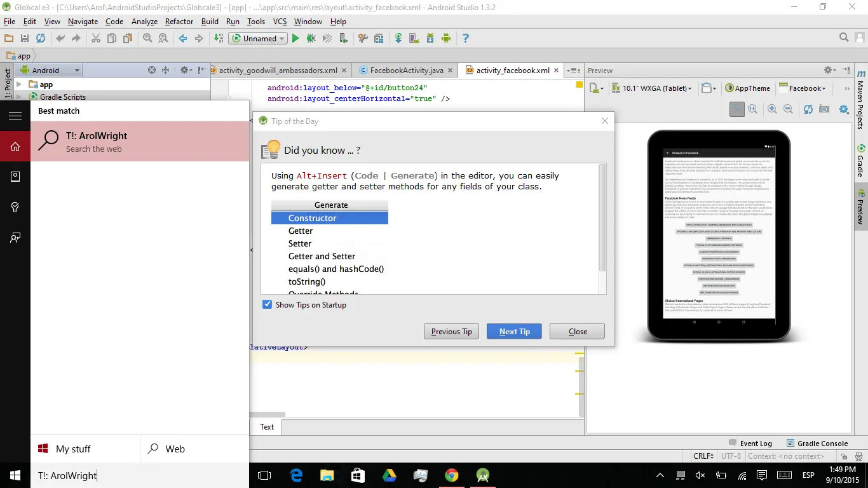Screen dimensions: 868x488
Task: Click the Help question mark icon
Action: pyautogui.click(x=466, y=39)
